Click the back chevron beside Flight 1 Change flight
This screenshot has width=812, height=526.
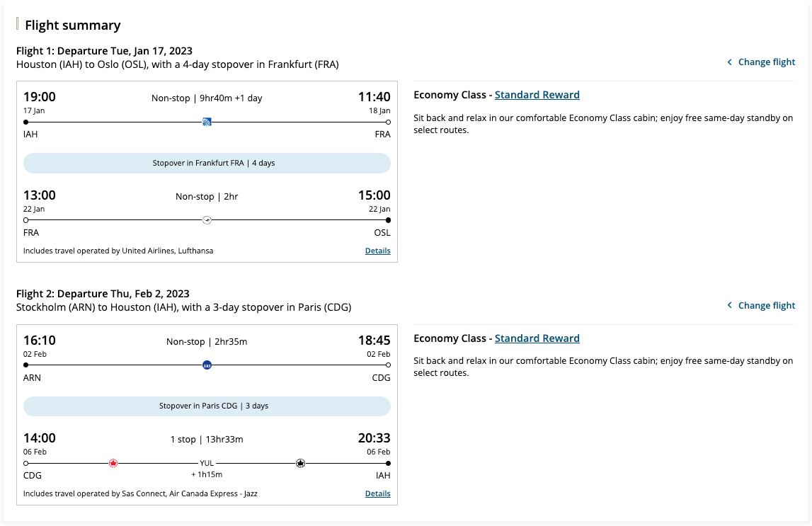coord(729,62)
